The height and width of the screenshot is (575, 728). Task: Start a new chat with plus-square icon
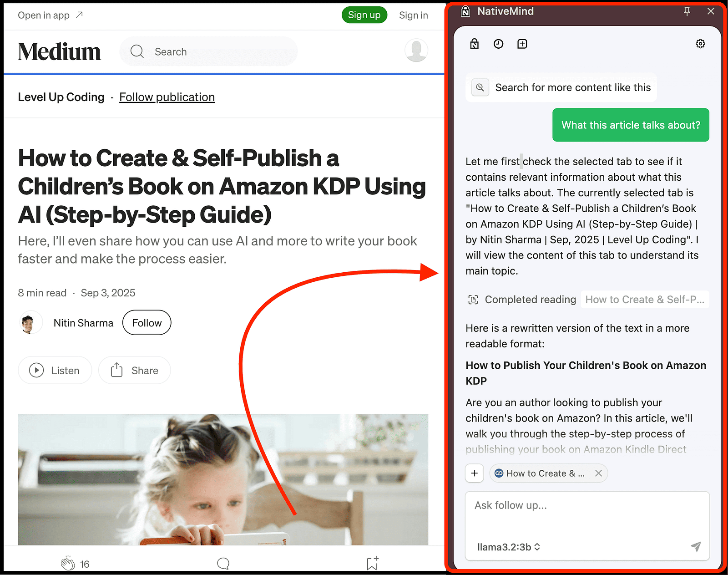click(x=522, y=44)
